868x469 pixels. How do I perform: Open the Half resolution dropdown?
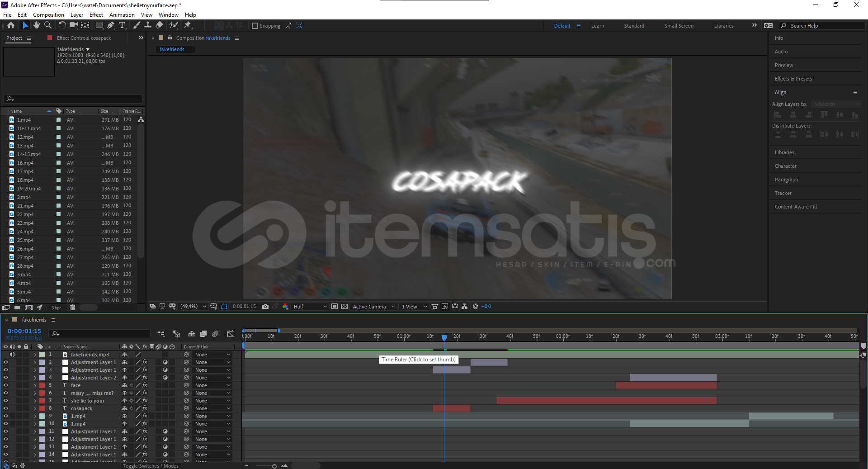click(310, 307)
